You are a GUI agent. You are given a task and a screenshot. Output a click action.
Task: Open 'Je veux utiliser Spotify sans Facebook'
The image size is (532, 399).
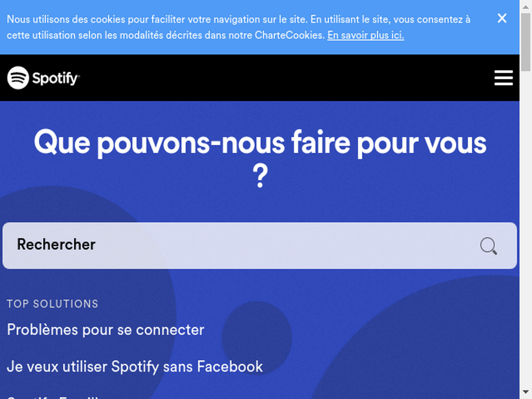click(x=135, y=367)
